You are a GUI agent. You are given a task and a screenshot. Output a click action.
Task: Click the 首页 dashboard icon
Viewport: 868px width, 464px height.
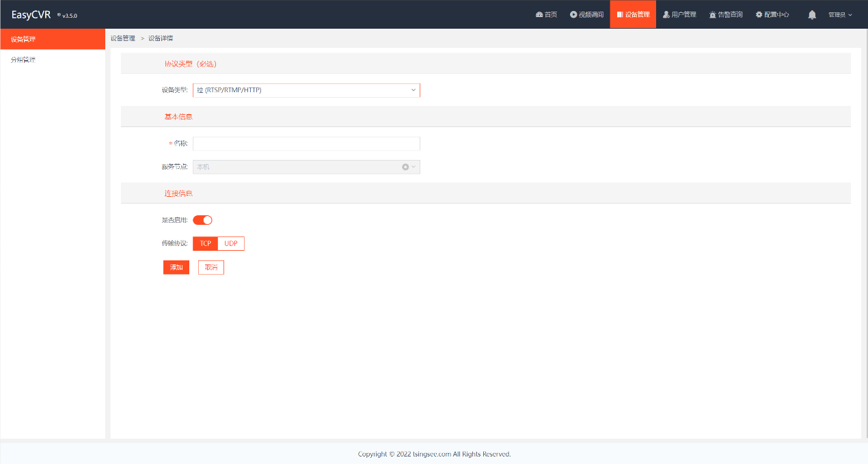click(539, 14)
